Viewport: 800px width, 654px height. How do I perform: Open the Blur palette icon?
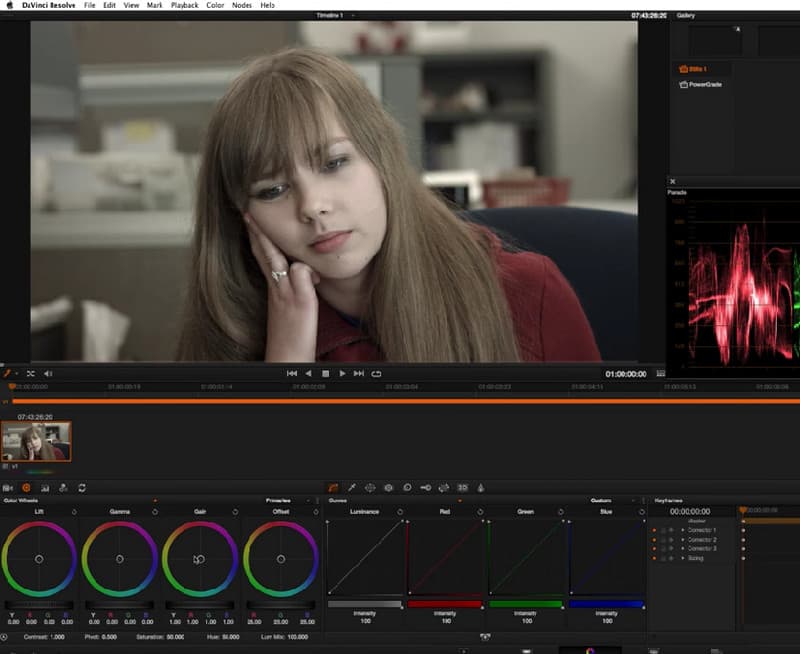coord(406,486)
